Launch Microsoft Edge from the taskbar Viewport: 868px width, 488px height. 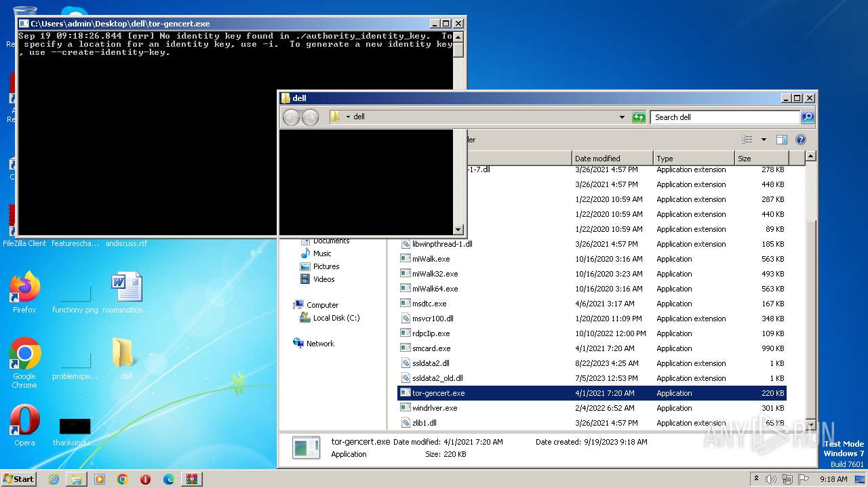(169, 479)
